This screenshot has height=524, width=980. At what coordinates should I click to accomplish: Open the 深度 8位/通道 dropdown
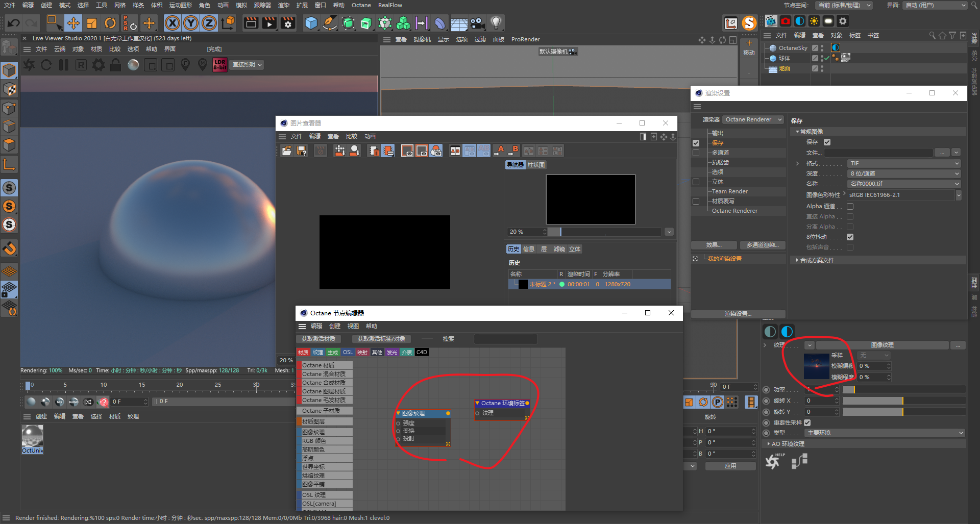click(904, 173)
